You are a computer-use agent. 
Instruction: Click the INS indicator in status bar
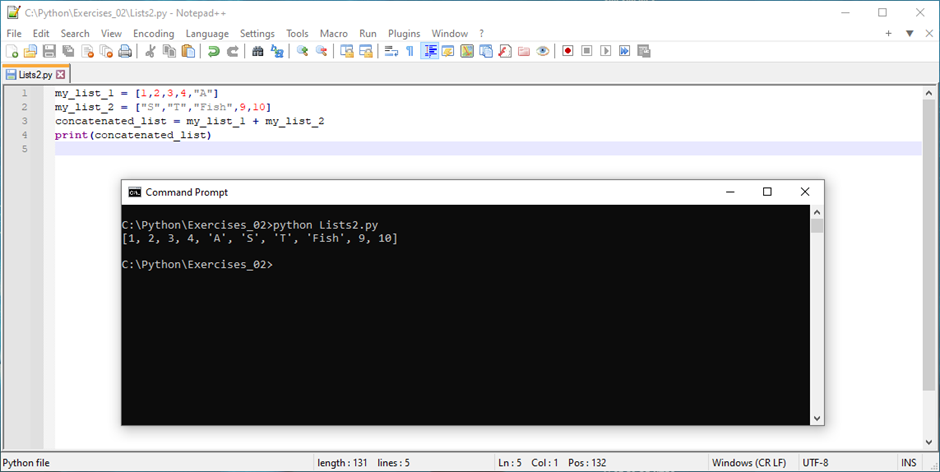point(908,463)
